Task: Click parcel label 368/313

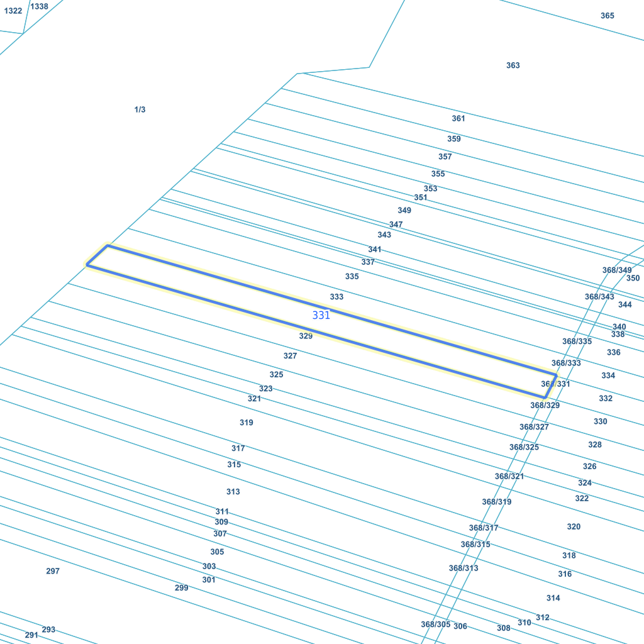Action: click(x=464, y=568)
